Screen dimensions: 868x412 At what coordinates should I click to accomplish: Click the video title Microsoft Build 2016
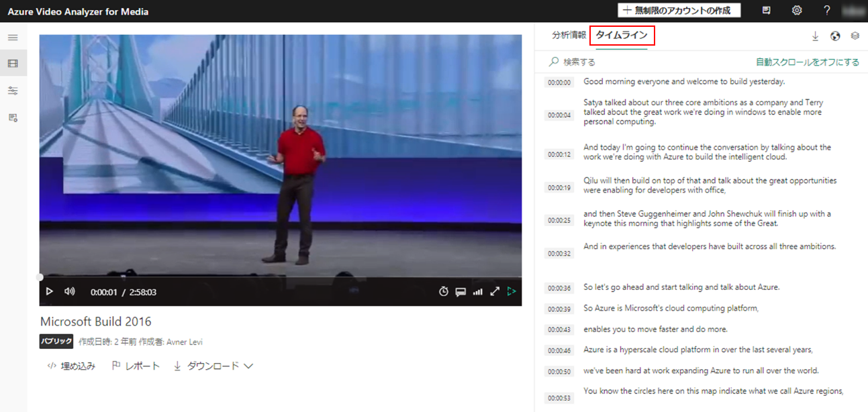pos(96,321)
